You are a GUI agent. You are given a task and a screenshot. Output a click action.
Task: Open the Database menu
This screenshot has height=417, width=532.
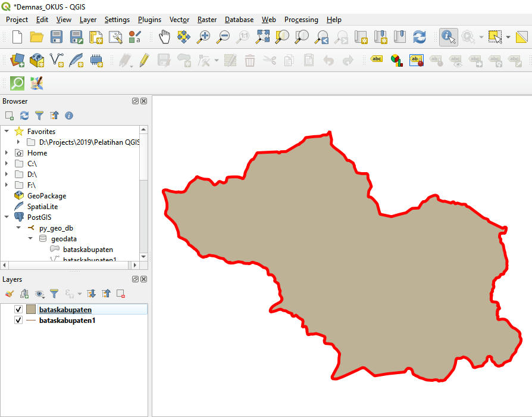(239, 20)
